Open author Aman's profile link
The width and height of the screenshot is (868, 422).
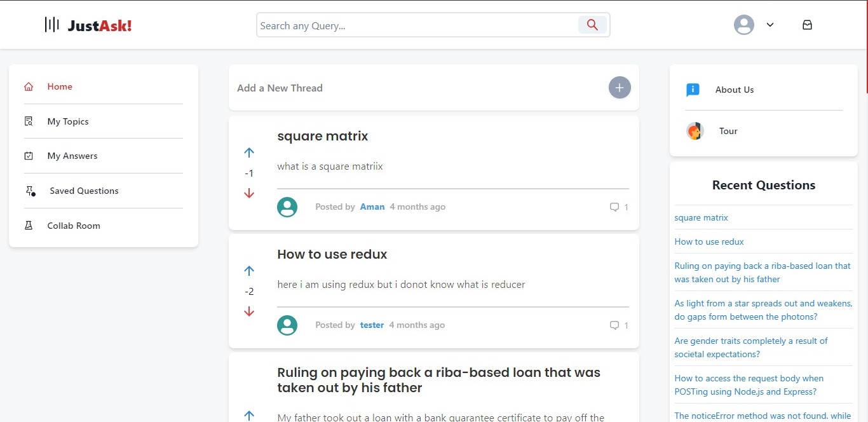pos(372,207)
